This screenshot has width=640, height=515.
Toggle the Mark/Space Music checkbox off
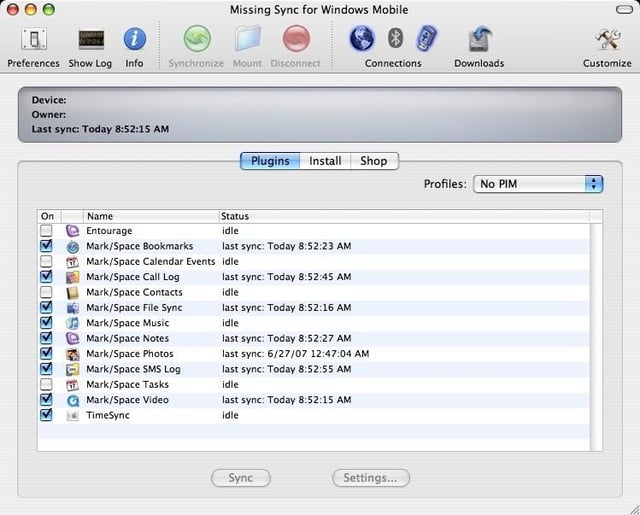coord(46,322)
